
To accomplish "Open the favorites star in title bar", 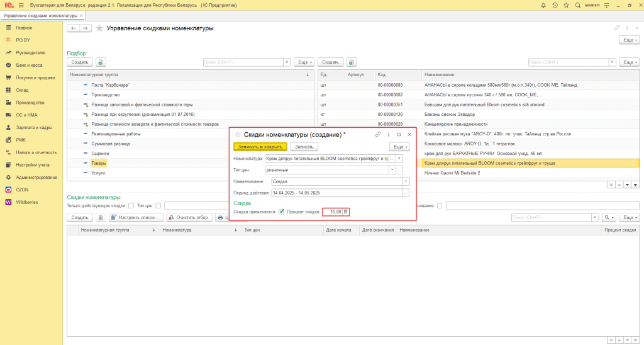I will [567, 5].
